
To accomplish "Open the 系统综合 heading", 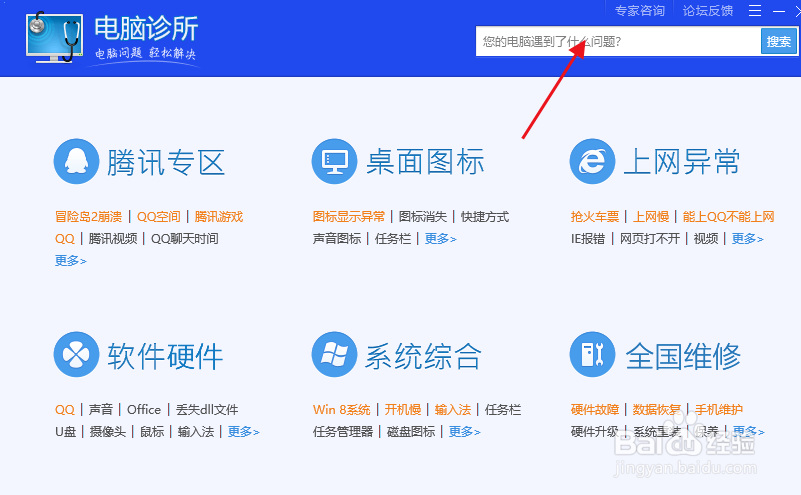I will (x=423, y=356).
